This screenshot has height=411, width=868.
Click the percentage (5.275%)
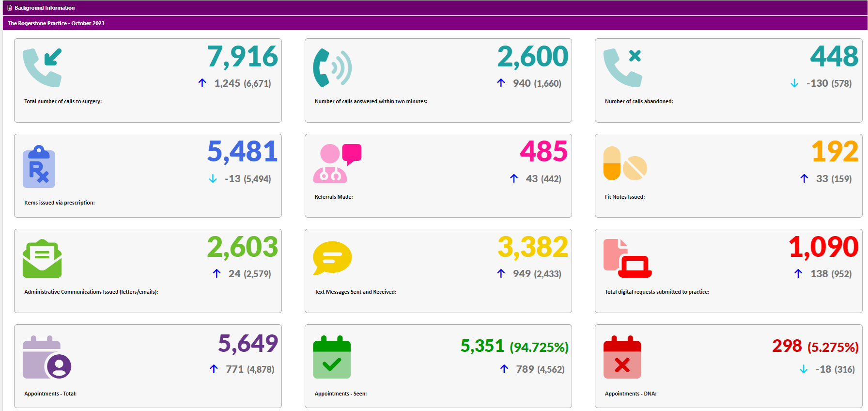[x=833, y=347]
